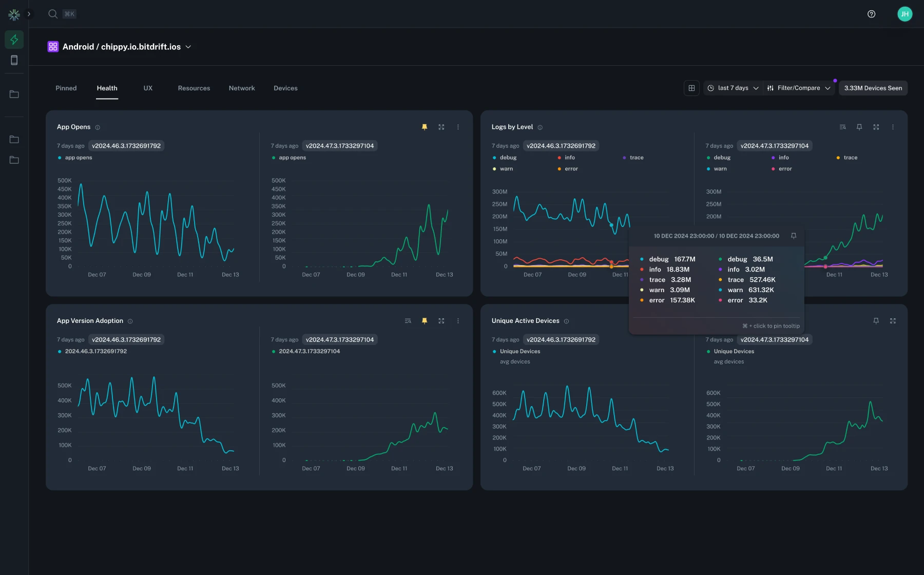Pin the App Opens chart
This screenshot has height=575, width=924.
(x=425, y=127)
